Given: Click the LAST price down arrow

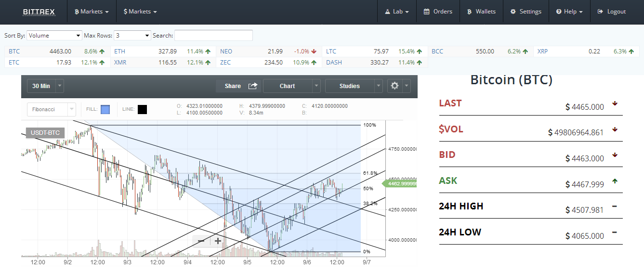Looking at the screenshot, I should click(x=615, y=103).
